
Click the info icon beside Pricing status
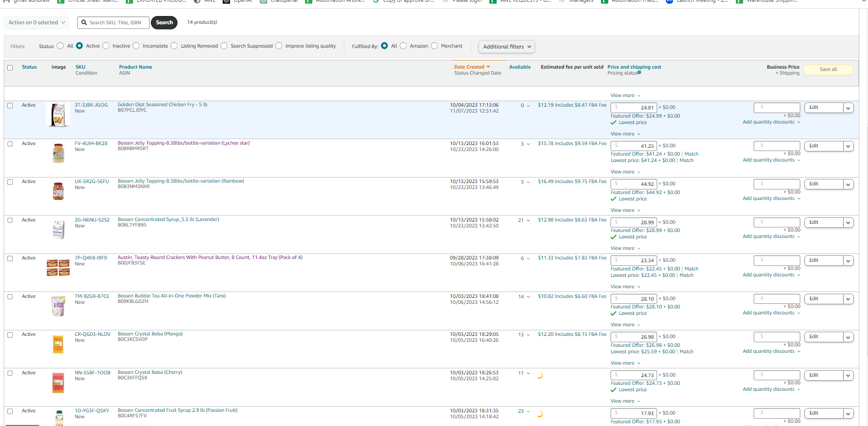point(639,72)
